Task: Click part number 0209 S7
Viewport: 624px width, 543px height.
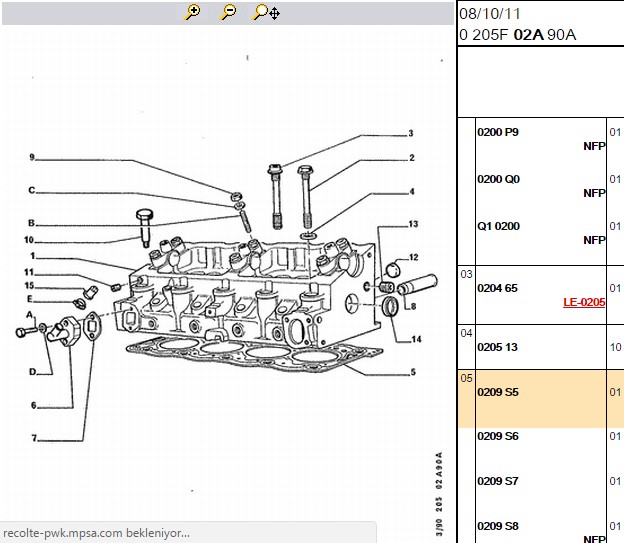Action: (498, 481)
